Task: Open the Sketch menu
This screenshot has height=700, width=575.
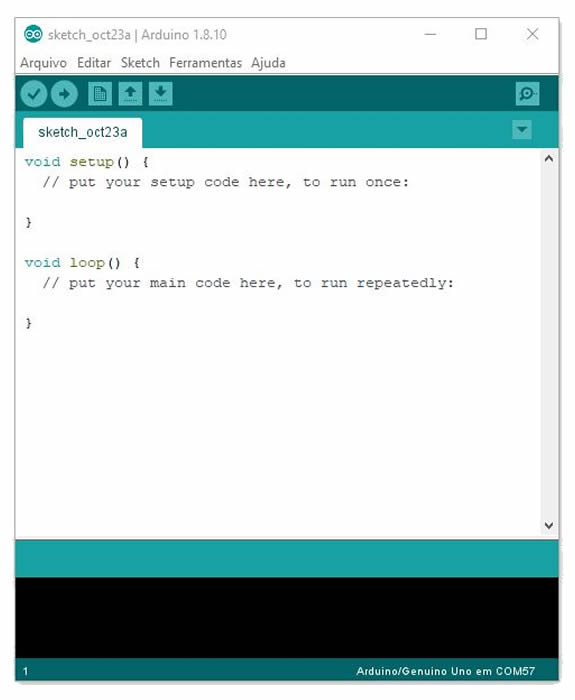Action: tap(140, 63)
